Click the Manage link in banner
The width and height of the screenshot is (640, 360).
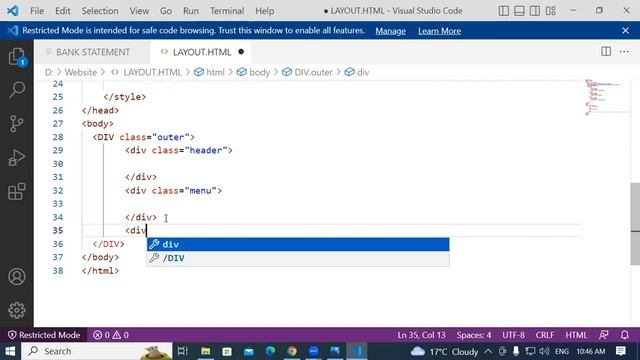(391, 31)
